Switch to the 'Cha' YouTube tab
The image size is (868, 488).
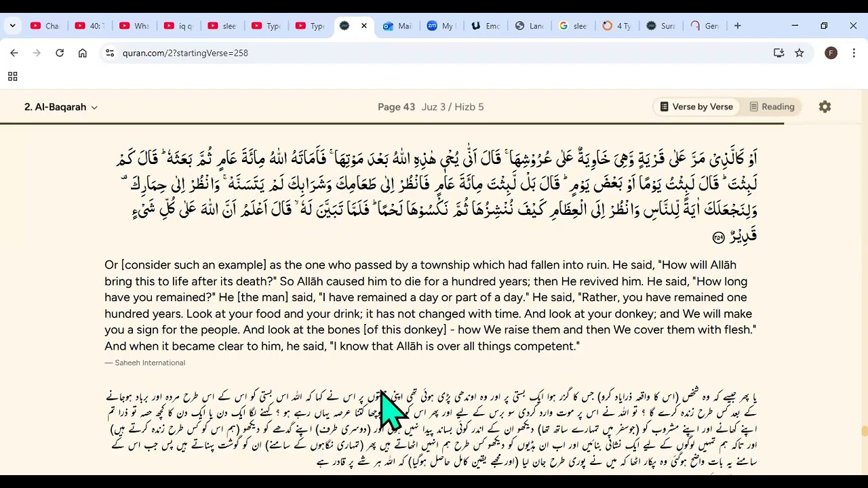[45, 26]
